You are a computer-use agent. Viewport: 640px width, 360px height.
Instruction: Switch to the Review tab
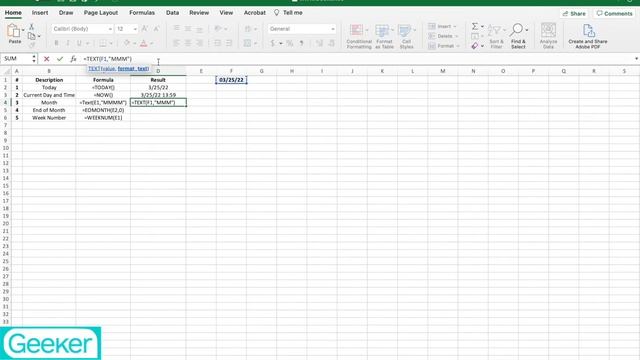click(199, 13)
